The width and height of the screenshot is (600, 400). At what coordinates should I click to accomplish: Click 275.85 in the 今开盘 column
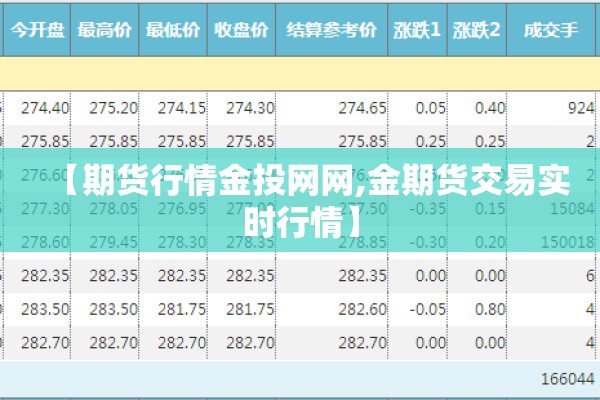tap(45, 142)
